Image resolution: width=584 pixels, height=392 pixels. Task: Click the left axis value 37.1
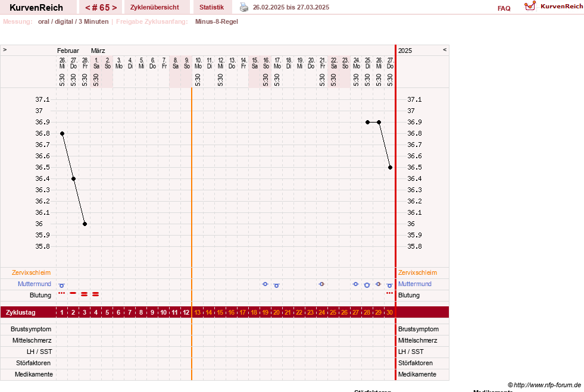coord(42,99)
